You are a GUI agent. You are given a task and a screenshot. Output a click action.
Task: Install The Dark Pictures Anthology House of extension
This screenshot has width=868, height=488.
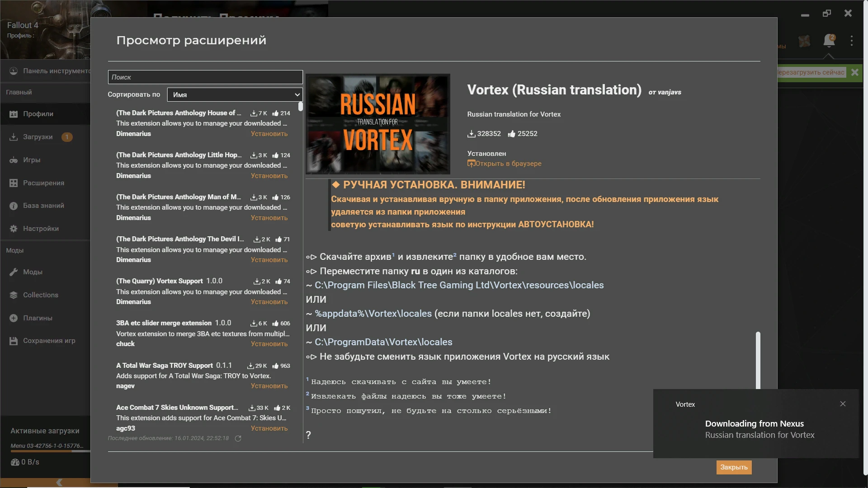pyautogui.click(x=269, y=134)
